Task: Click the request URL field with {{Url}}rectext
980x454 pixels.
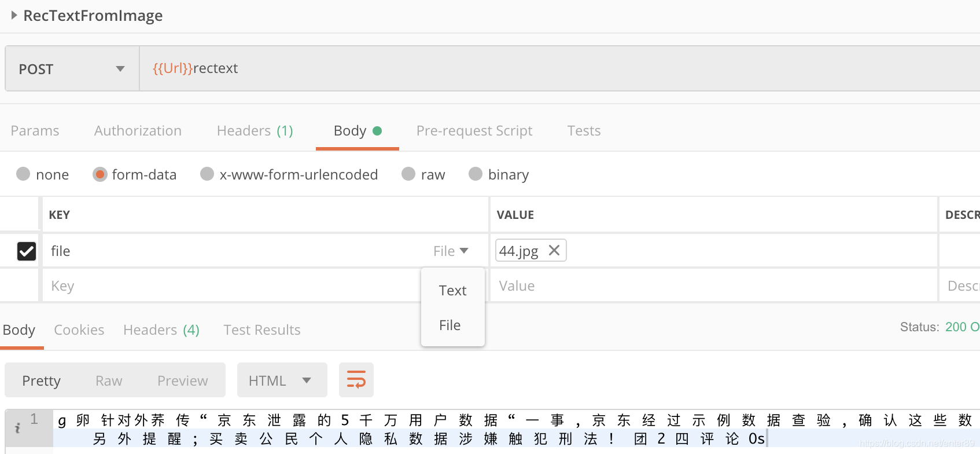Action: [x=559, y=68]
